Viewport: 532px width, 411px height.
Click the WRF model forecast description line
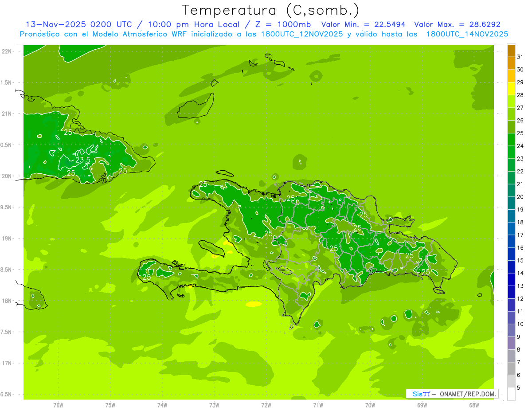click(x=264, y=34)
